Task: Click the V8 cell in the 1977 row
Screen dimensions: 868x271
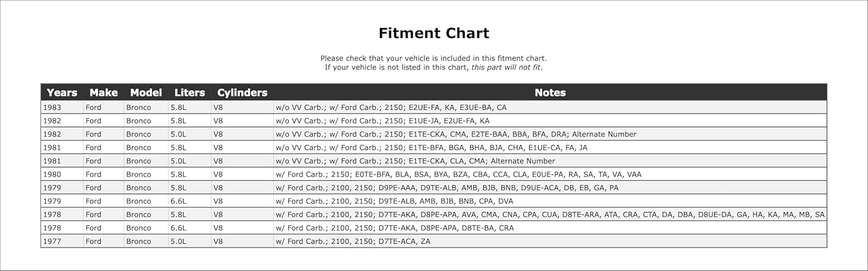Action: 218,241
